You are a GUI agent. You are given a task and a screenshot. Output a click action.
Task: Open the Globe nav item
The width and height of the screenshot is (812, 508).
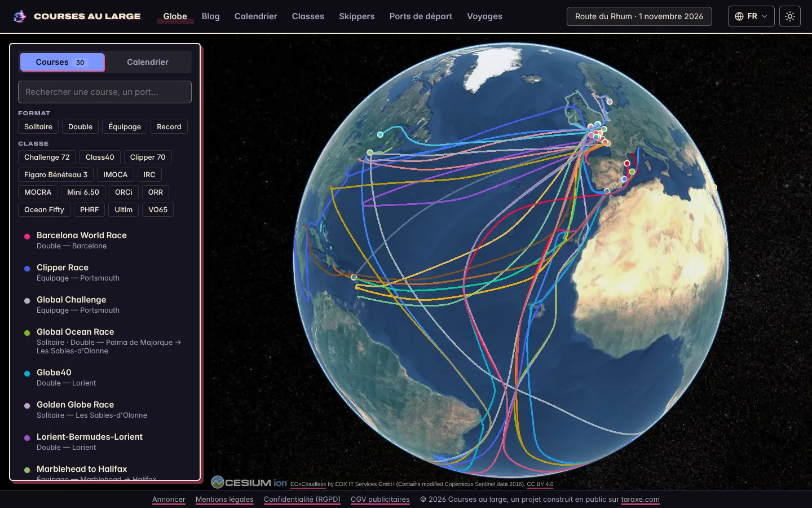click(175, 16)
